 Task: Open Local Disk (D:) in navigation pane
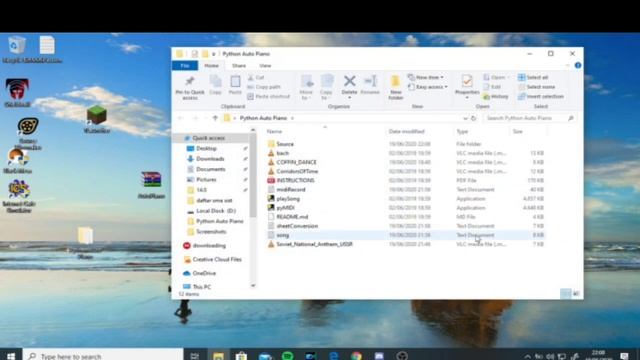pyautogui.click(x=216, y=211)
